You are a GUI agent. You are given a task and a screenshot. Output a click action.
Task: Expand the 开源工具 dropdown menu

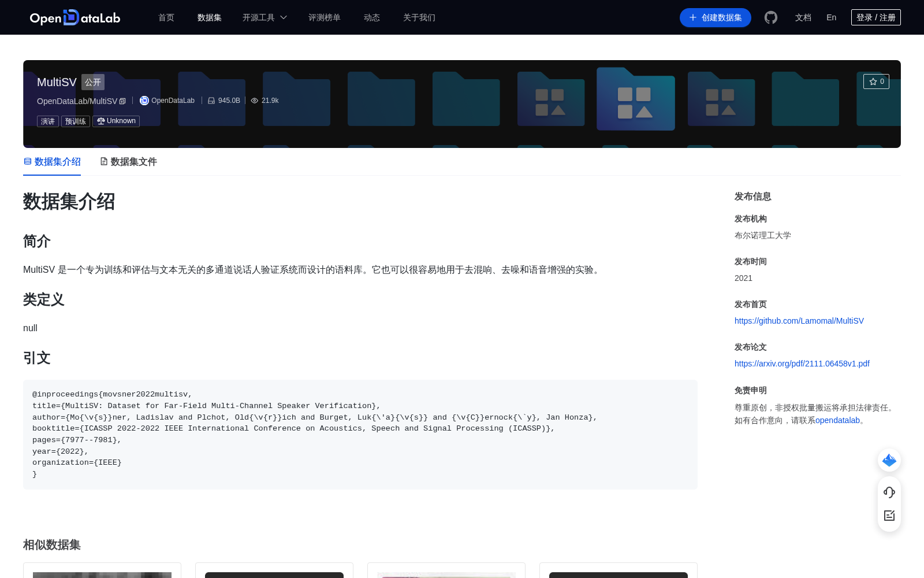[x=264, y=17]
